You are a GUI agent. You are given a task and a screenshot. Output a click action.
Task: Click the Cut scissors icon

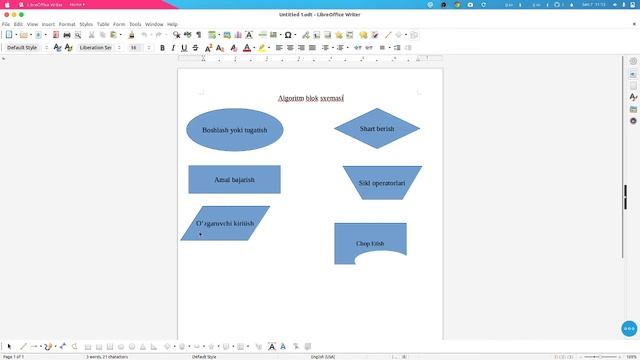point(91,35)
